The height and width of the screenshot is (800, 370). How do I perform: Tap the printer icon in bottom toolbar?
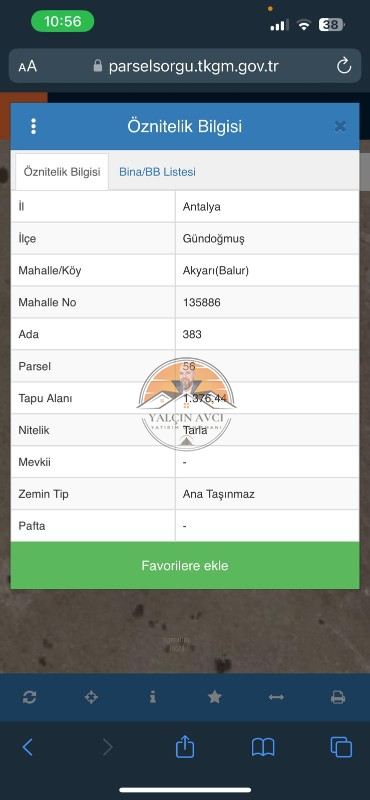[338, 697]
